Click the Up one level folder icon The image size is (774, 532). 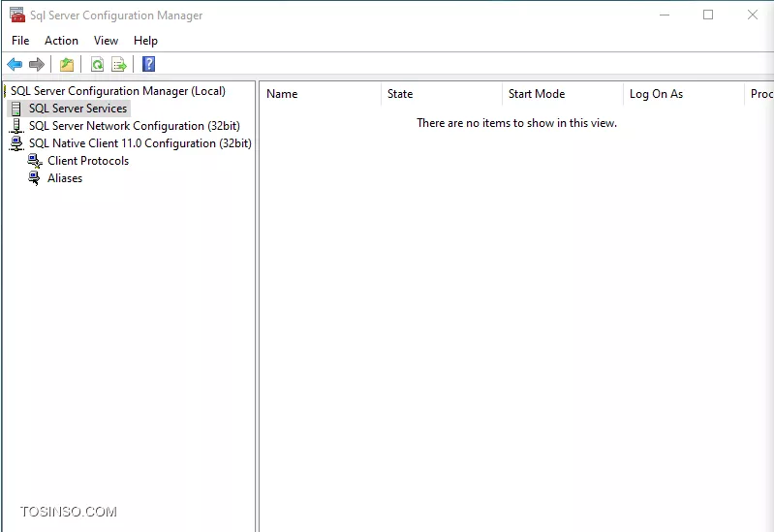67,64
